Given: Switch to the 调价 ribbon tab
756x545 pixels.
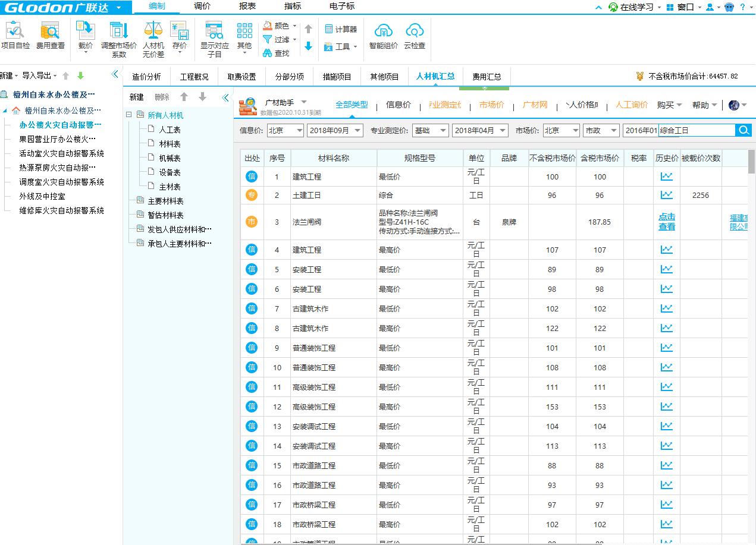Looking at the screenshot, I should click(202, 6).
